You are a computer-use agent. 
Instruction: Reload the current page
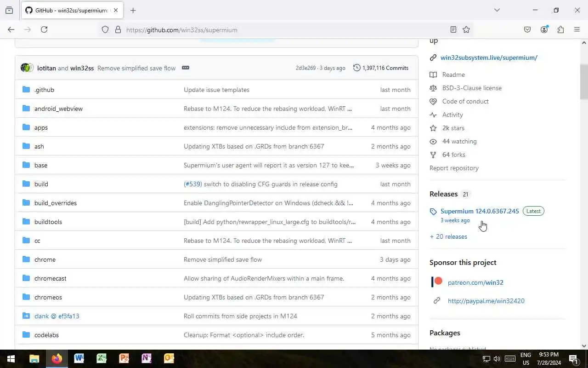[44, 29]
